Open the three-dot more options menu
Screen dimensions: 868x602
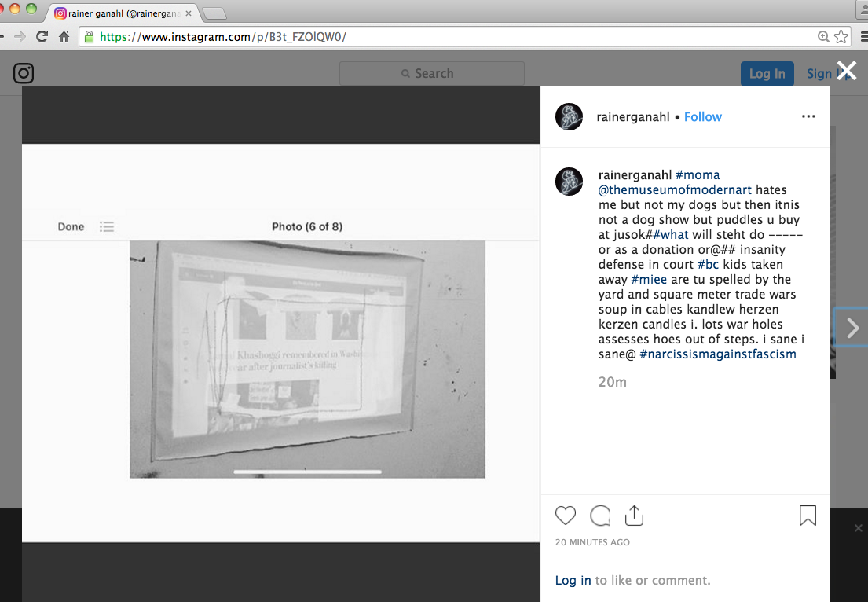(808, 117)
